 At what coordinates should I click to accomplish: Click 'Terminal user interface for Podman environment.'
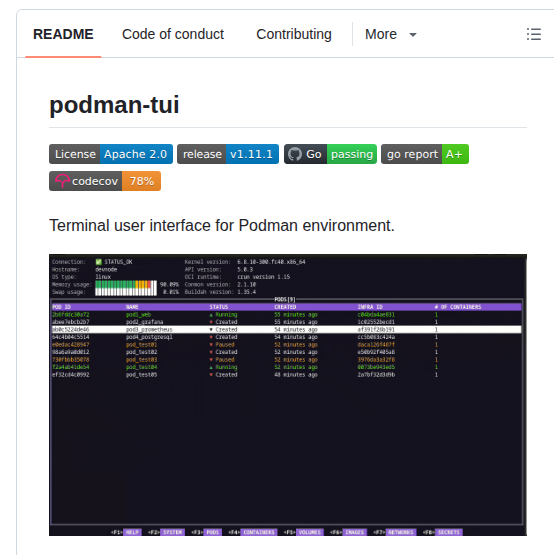click(x=222, y=225)
